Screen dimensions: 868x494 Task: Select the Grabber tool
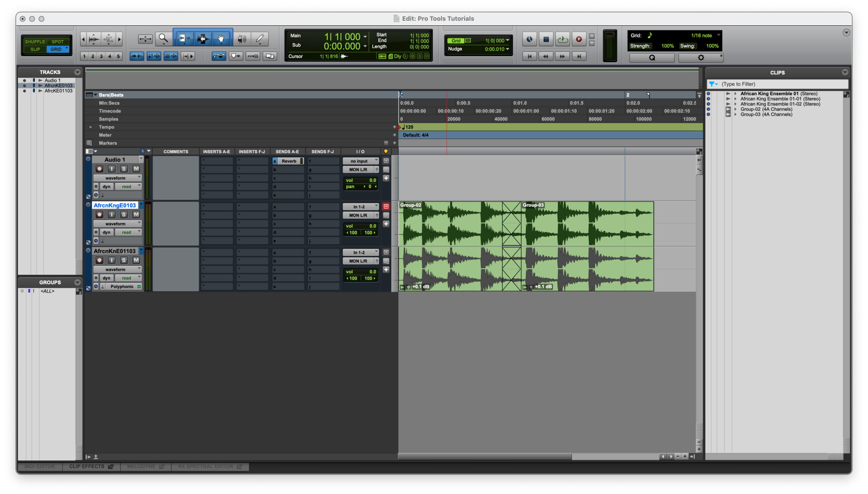pos(222,39)
